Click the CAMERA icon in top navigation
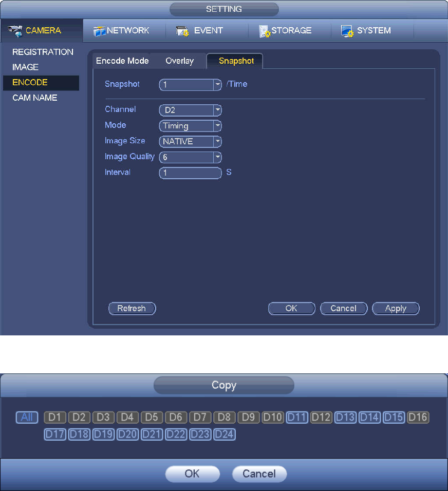 [15, 31]
